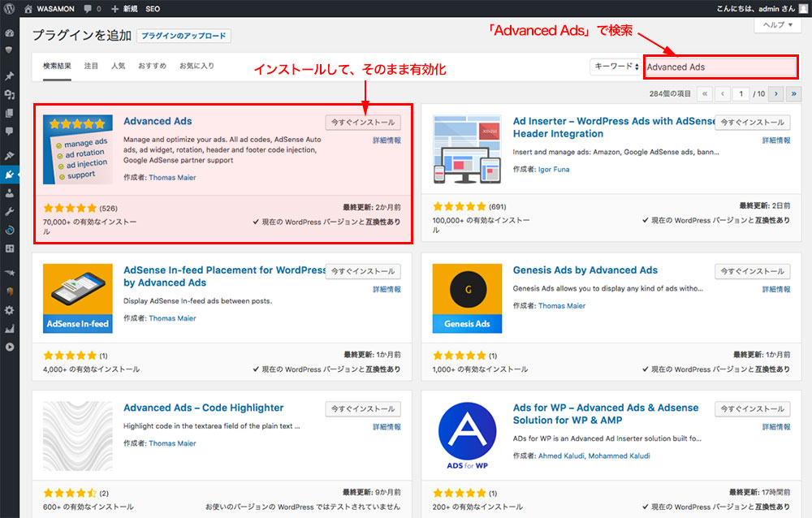This screenshot has width=812, height=518.
Task: Click the Advanced Ads plugin thumbnail
Action: (78, 149)
